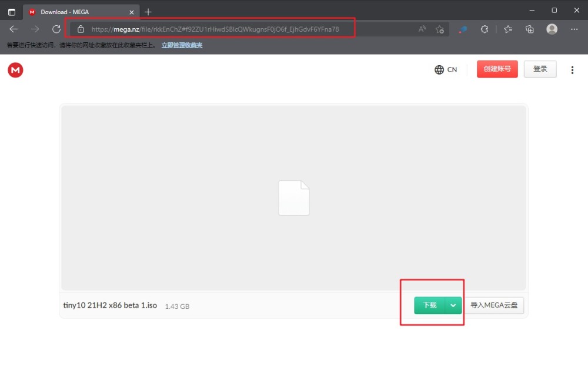Click 导入MEGA云盘 import button
588x377 pixels.
tap(494, 305)
